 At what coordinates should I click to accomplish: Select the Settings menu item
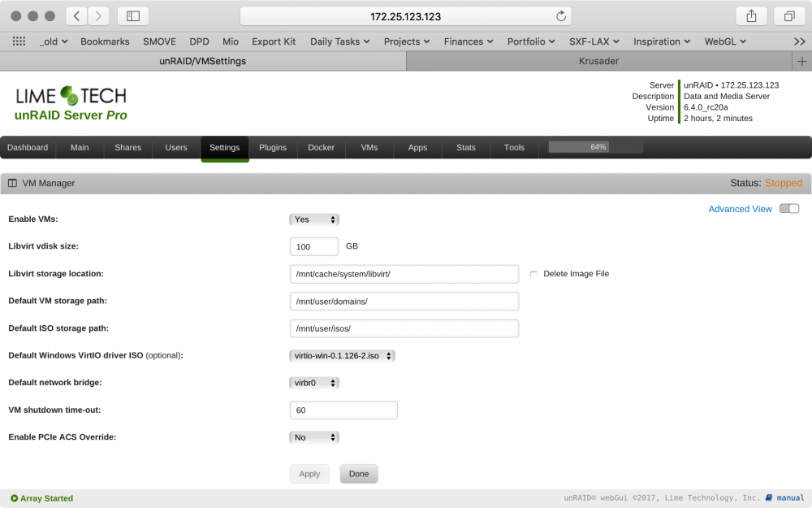coord(225,148)
